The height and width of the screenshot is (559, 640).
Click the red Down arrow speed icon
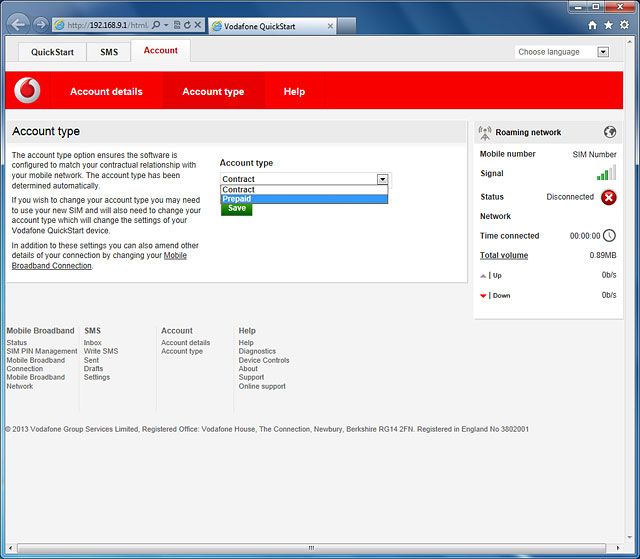(x=483, y=296)
